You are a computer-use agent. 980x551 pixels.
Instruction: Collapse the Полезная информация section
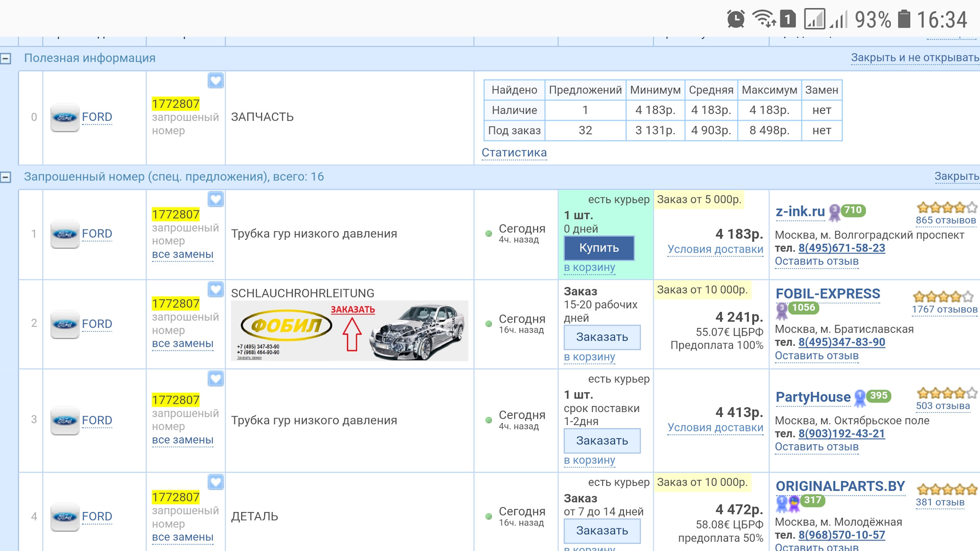click(x=6, y=59)
